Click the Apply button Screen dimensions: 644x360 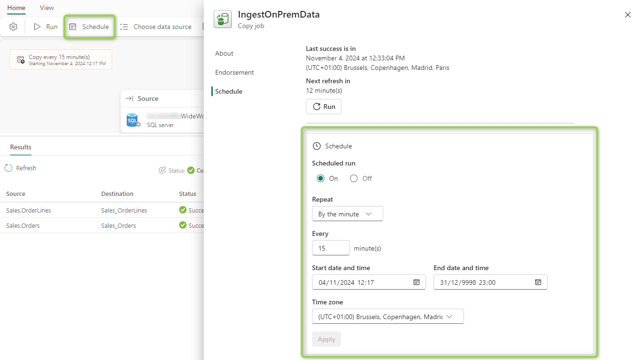pos(326,339)
